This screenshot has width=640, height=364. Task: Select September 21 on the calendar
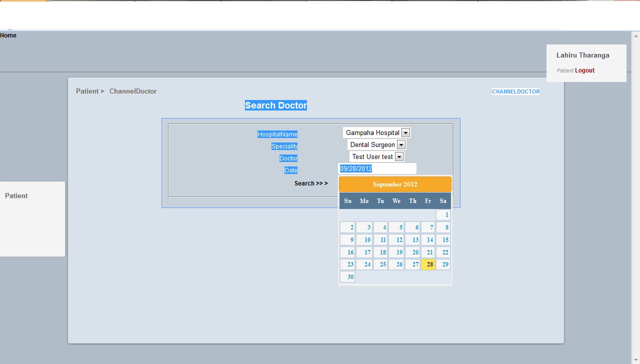[429, 252]
